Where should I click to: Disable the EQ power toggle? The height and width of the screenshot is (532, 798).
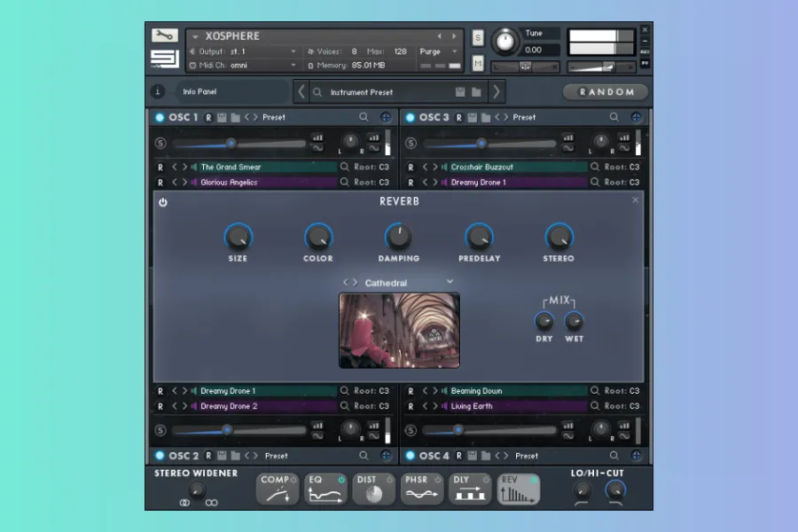(x=340, y=480)
